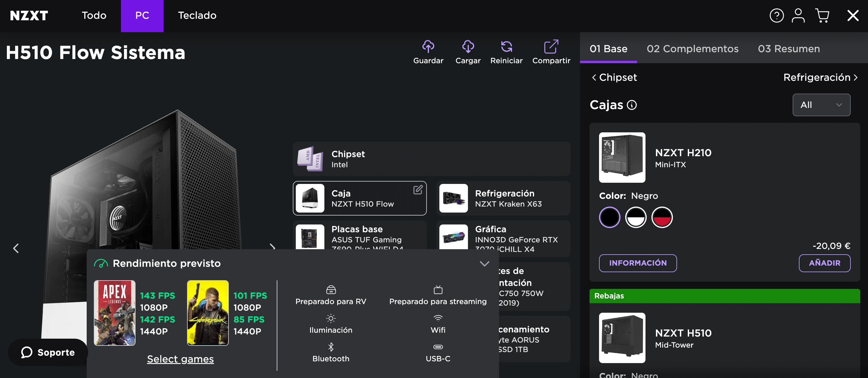Click AÑADIR button for NZXT H210
Screen dimensions: 868x378
coord(824,263)
